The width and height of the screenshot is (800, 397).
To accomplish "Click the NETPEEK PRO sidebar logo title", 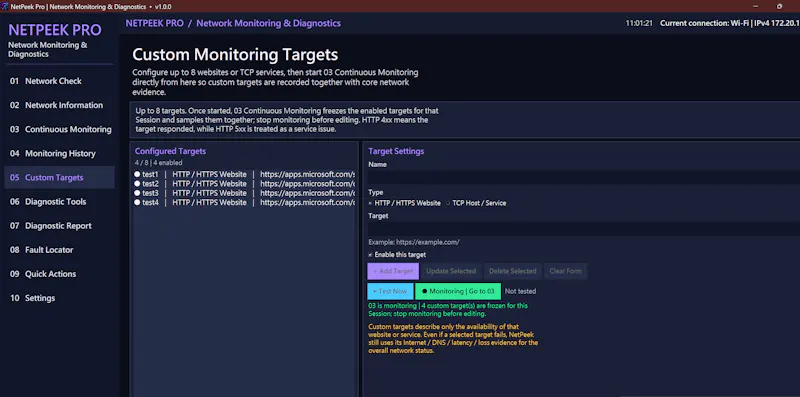I will click(55, 30).
